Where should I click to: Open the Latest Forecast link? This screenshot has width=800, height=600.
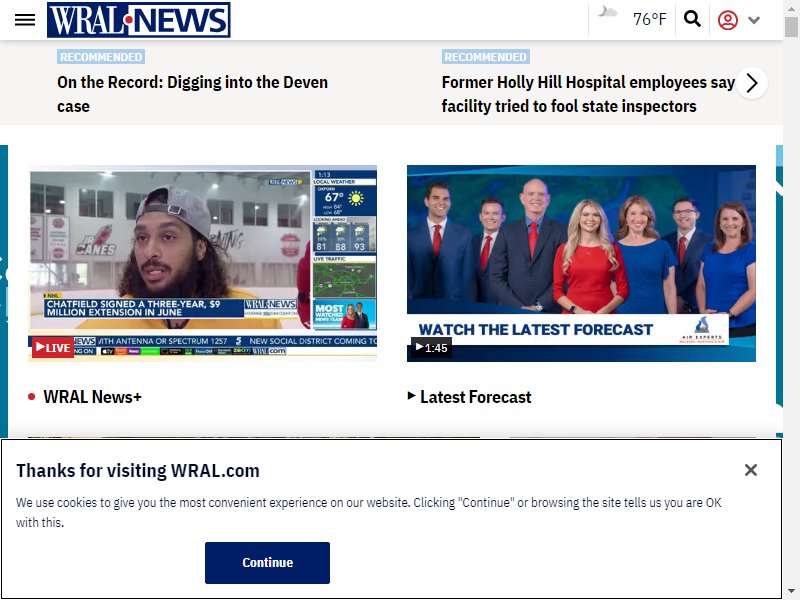coord(476,397)
